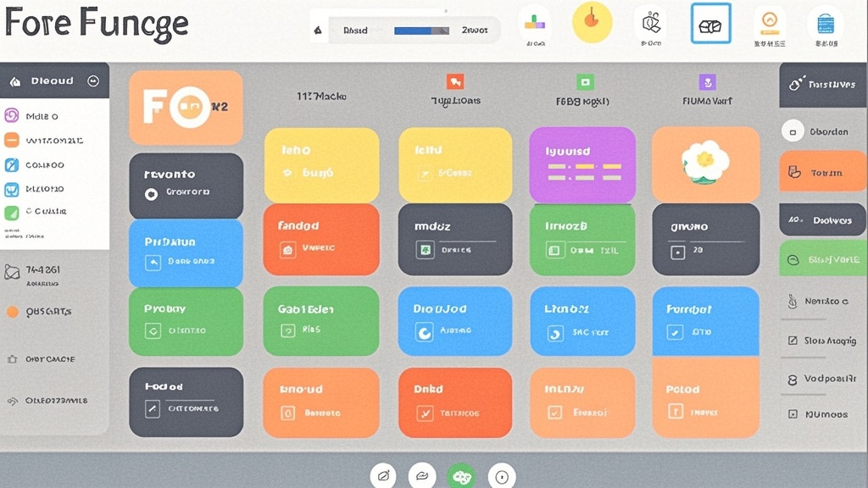The height and width of the screenshot is (488, 868).
Task: Select the radio button on dark Ftvonto tile
Action: click(152, 194)
